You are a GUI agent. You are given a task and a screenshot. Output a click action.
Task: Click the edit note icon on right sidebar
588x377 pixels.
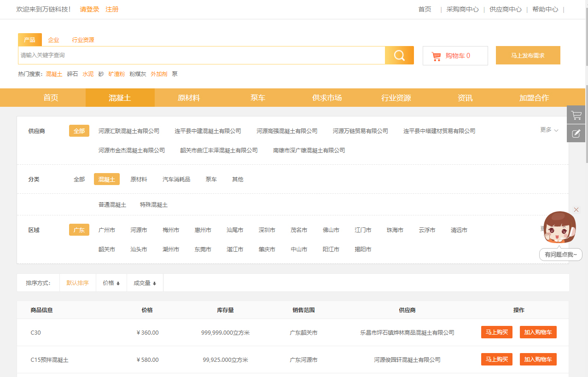pyautogui.click(x=576, y=133)
